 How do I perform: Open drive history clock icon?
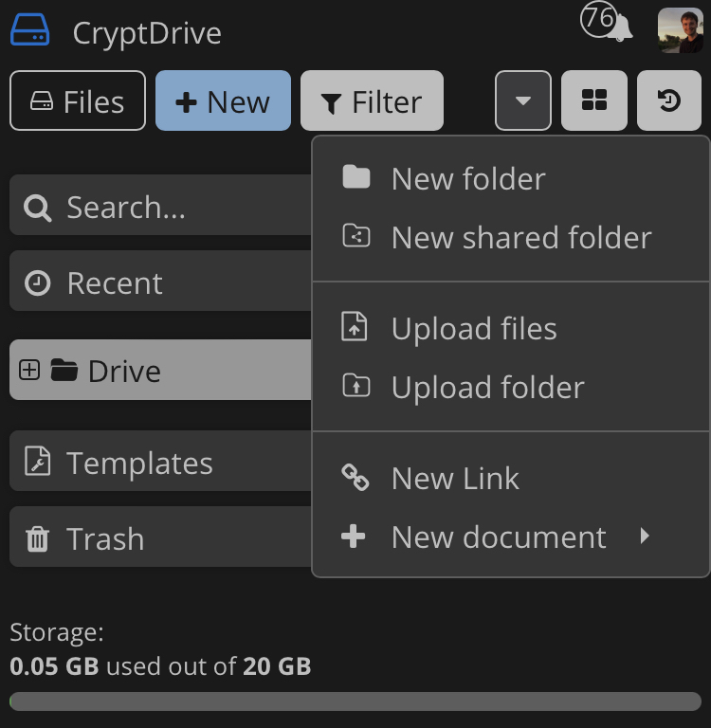pyautogui.click(x=669, y=100)
